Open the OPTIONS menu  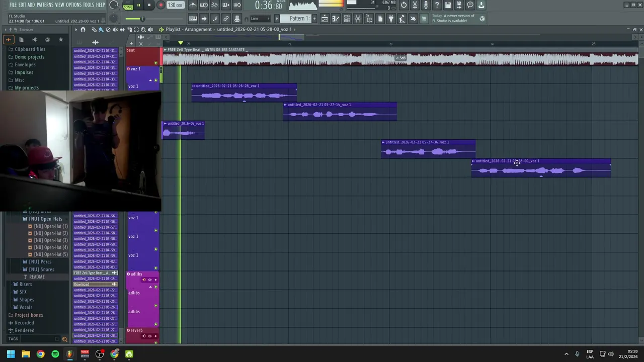[x=73, y=5]
